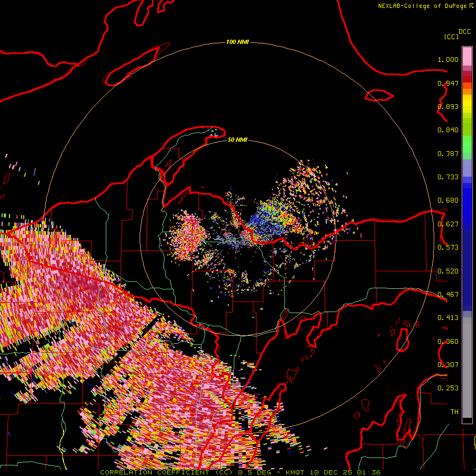The image size is (476, 476).
Task: Click the CORRELATION COEFFICIENT (CC) caption text
Action: click(166, 472)
